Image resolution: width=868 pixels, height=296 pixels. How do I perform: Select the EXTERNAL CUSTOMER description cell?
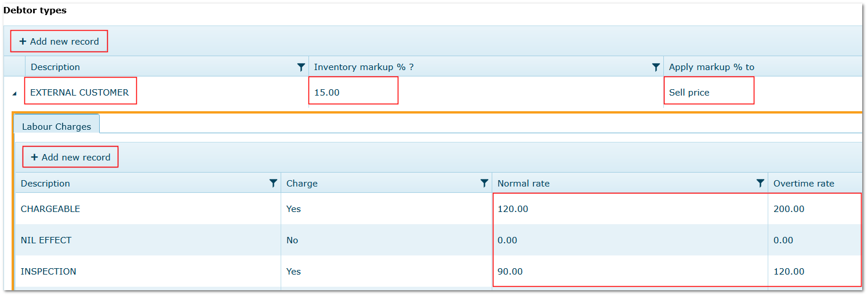80,91
